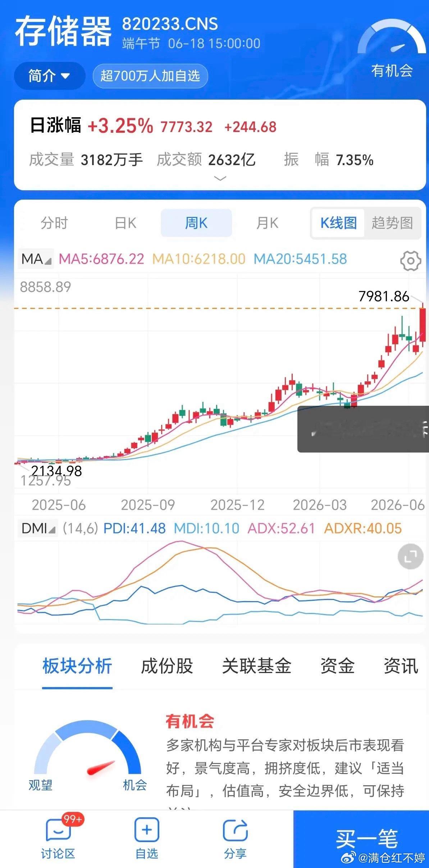Tap the 7773.32 index value
Screen dimensions: 429x868
187,127
